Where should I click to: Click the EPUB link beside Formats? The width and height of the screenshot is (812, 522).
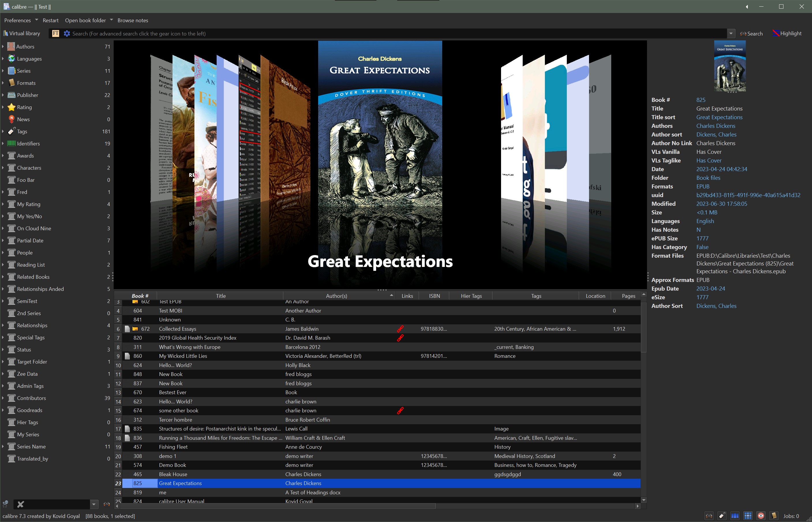[x=703, y=186]
